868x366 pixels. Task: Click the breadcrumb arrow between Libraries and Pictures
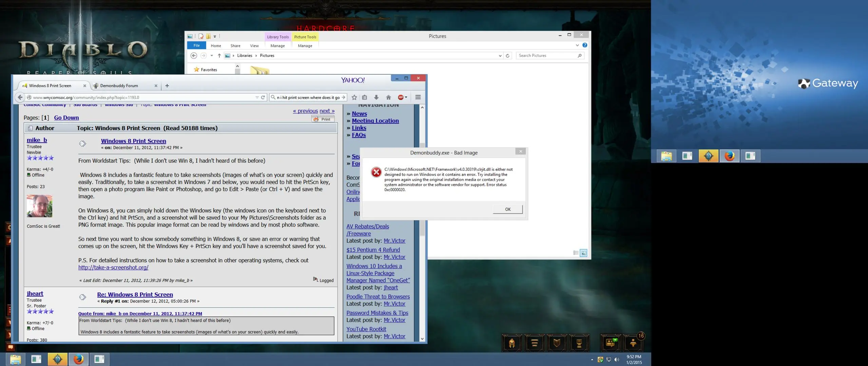coord(256,56)
